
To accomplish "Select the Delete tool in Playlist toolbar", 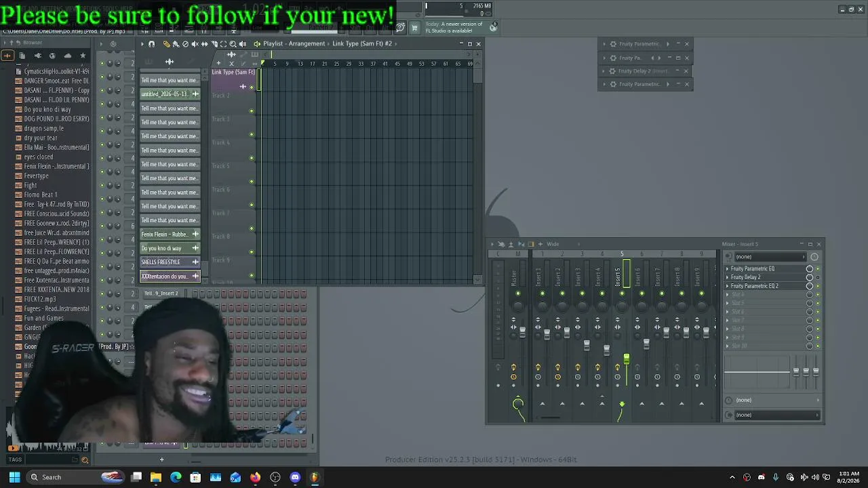I will (185, 44).
